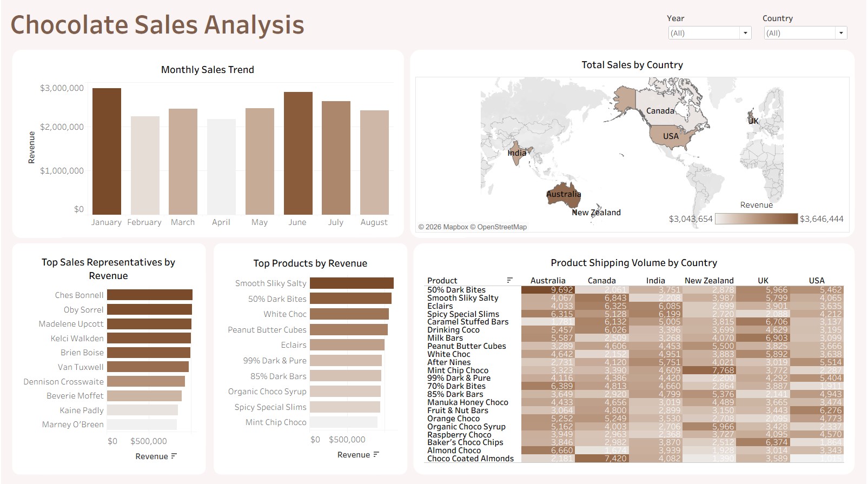Select the August sales bar
The width and height of the screenshot is (868, 484).
374,162
